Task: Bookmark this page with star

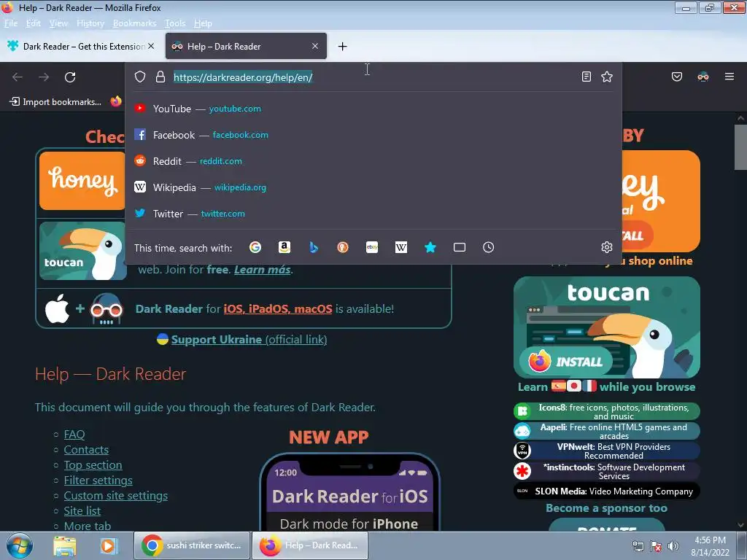Action: coord(606,77)
